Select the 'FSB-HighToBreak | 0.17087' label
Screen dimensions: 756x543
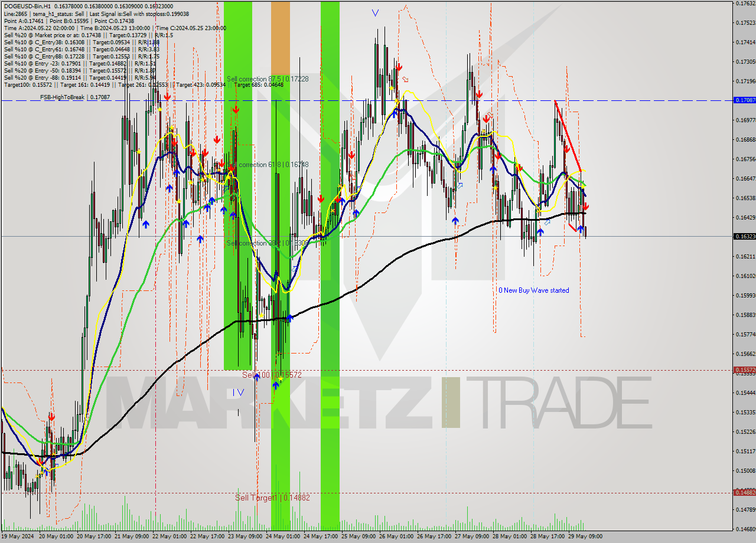click(x=75, y=97)
